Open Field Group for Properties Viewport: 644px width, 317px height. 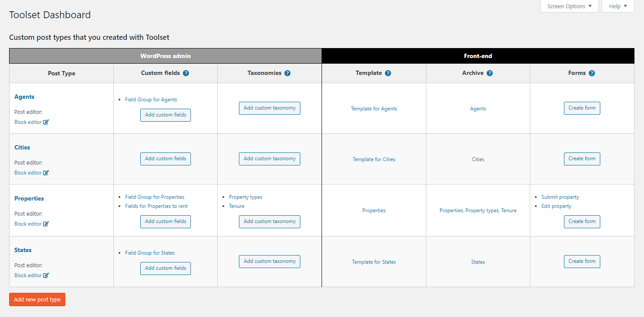pyautogui.click(x=155, y=197)
